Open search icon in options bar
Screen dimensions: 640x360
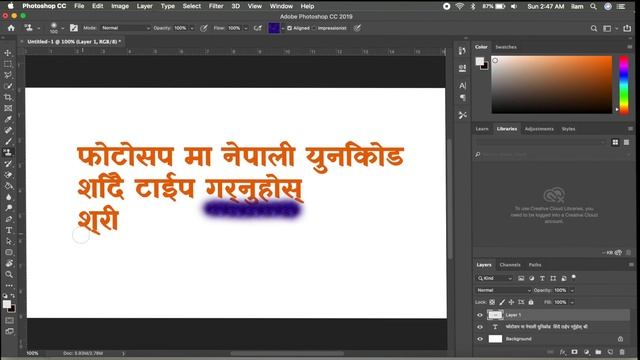point(594,28)
